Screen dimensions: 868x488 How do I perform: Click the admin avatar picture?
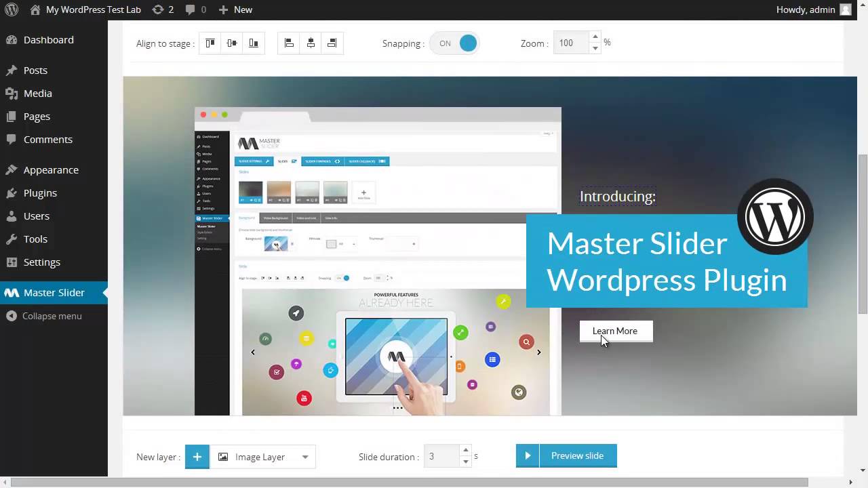click(x=845, y=9)
